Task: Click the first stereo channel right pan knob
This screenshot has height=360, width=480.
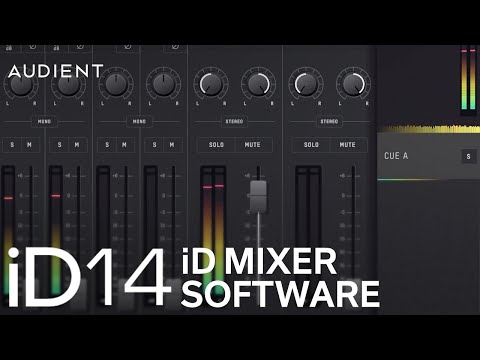Action: 258,84
